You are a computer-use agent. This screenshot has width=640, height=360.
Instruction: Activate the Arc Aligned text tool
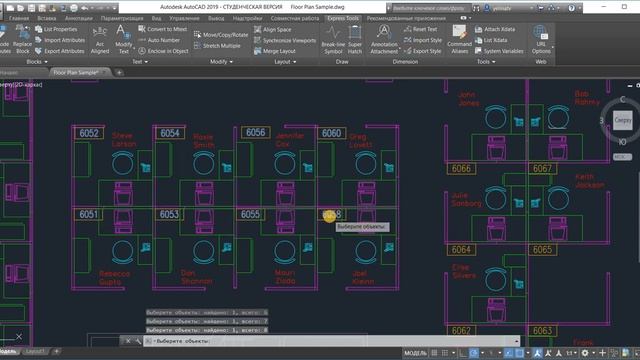[100, 40]
